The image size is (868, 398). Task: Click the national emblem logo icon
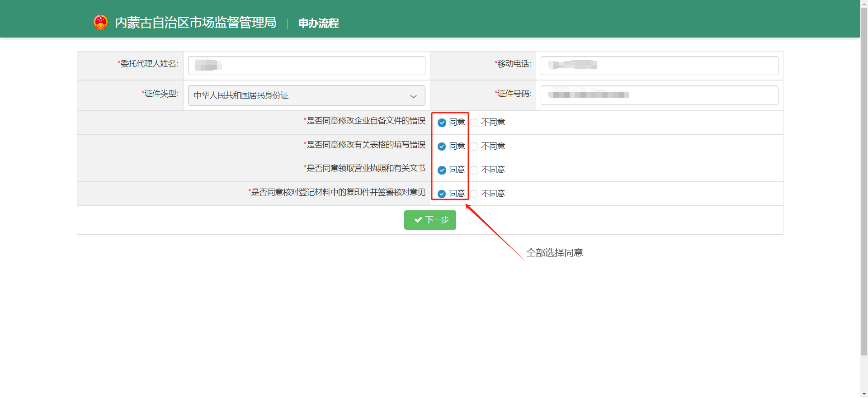pos(100,22)
